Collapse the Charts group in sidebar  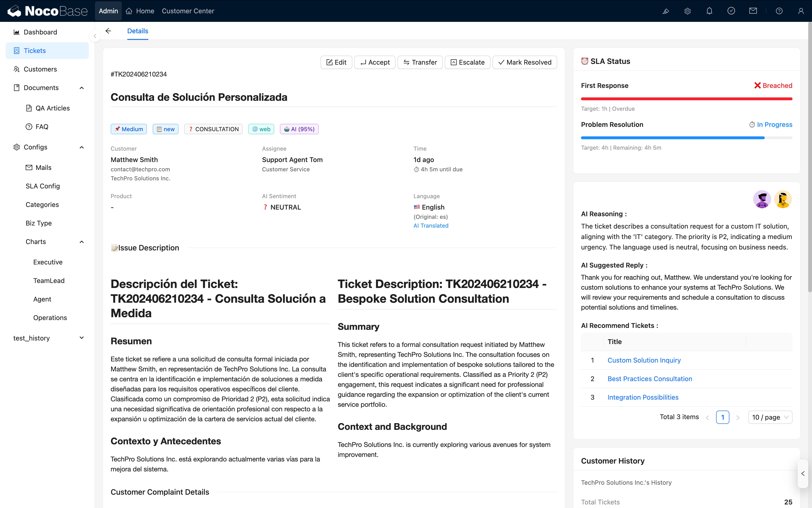pos(82,242)
